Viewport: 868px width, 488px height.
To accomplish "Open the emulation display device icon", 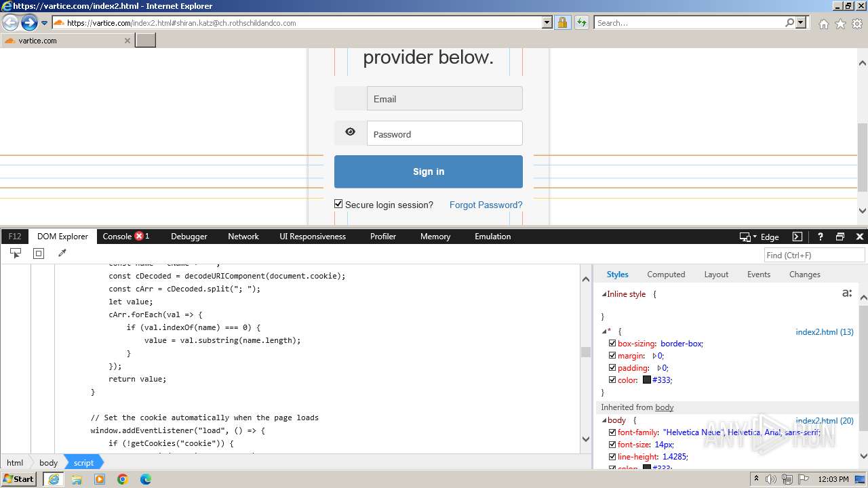I will point(745,237).
